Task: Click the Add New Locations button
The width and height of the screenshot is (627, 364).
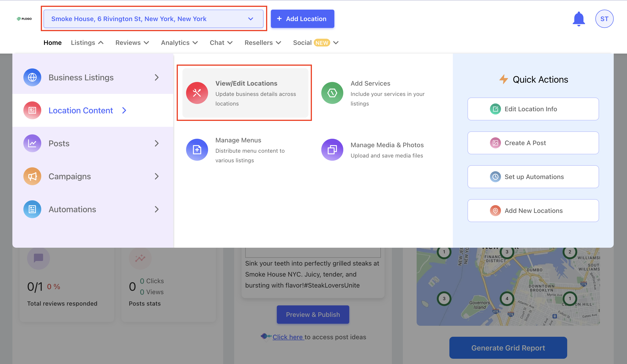Action: tap(533, 211)
